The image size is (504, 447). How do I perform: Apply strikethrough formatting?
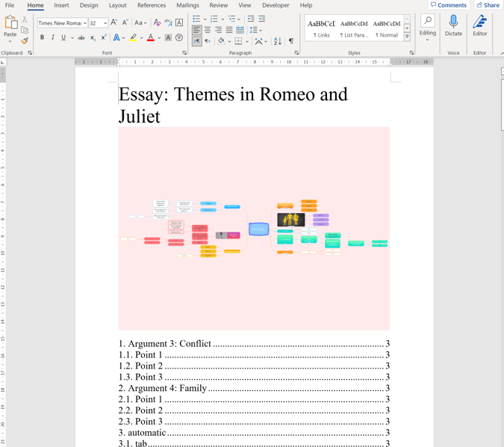click(x=81, y=37)
